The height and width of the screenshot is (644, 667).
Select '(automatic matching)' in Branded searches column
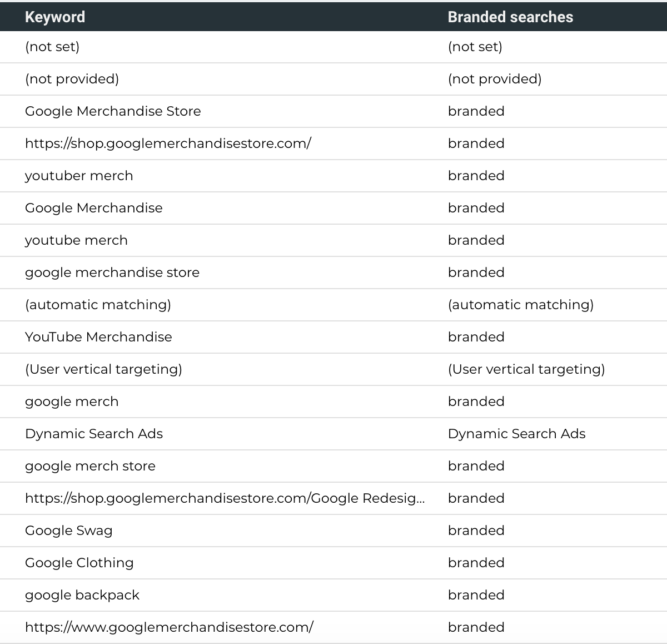coord(521,305)
